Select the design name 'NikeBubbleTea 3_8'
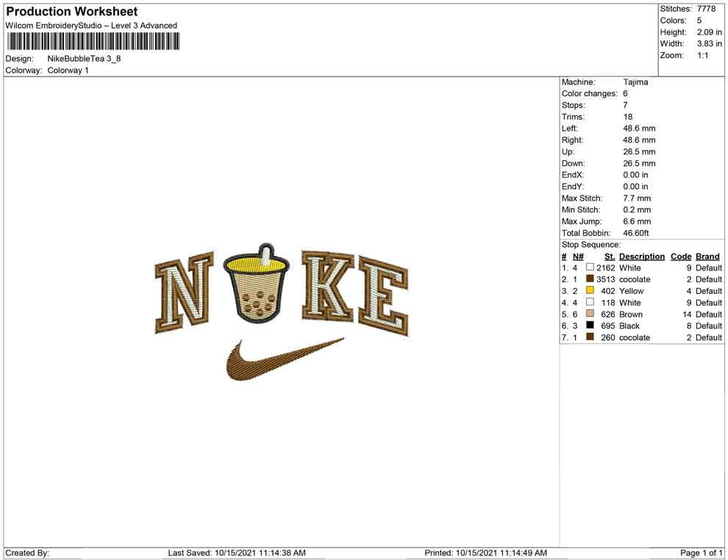This screenshot has height=560, width=728. click(x=84, y=59)
